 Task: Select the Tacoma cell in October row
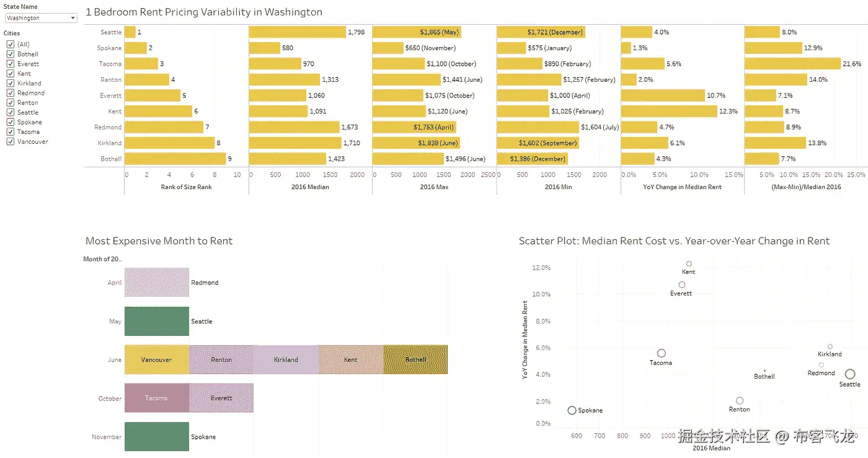156,398
